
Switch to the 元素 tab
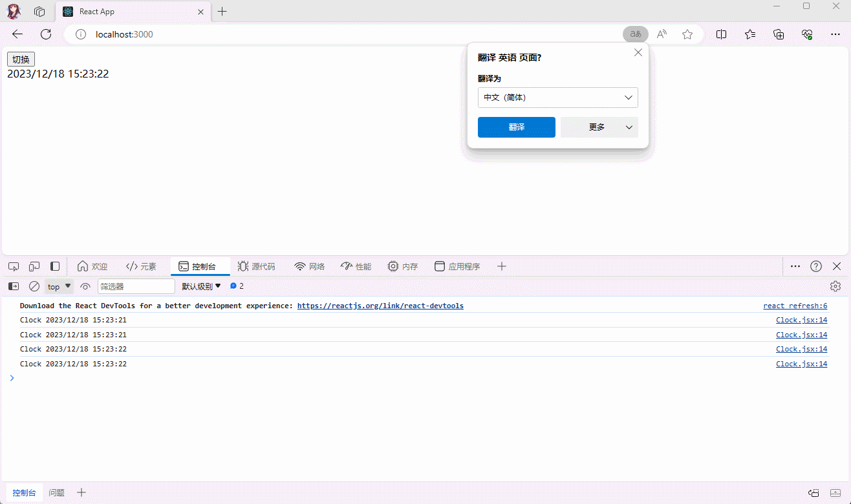[x=142, y=266]
